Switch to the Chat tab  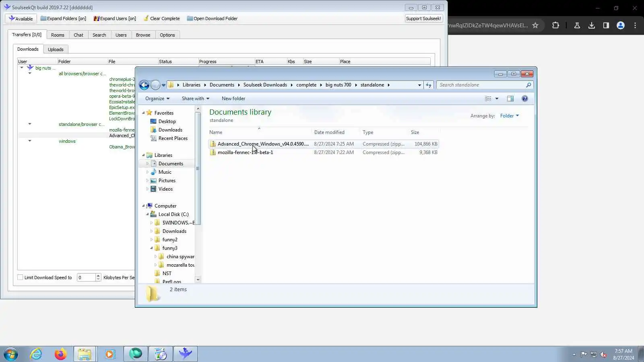pos(78,35)
